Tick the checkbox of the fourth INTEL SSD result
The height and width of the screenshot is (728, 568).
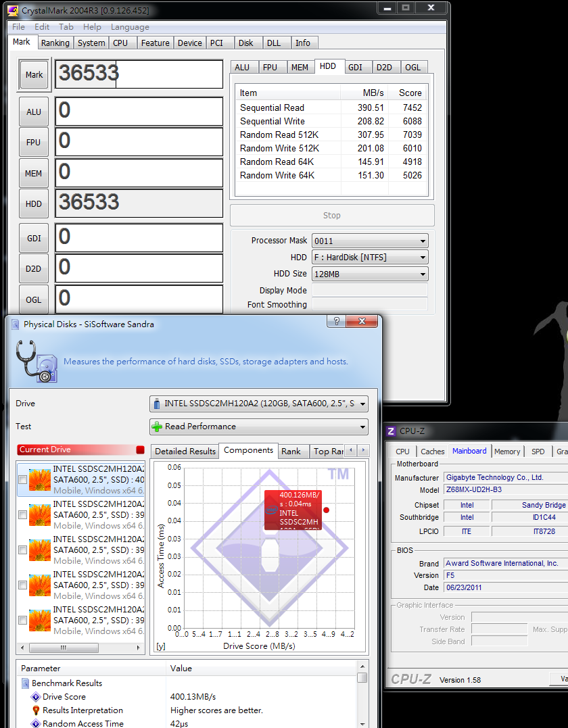pyautogui.click(x=22, y=585)
